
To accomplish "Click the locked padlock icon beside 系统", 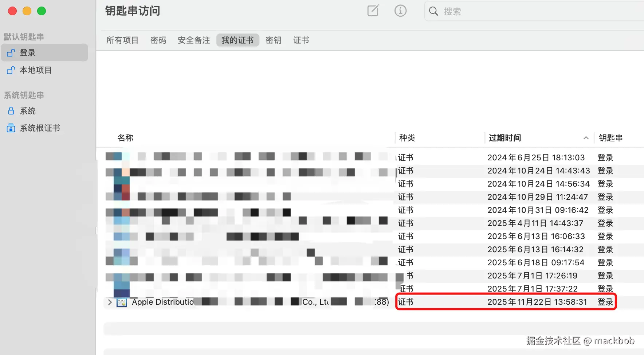I will (x=11, y=111).
